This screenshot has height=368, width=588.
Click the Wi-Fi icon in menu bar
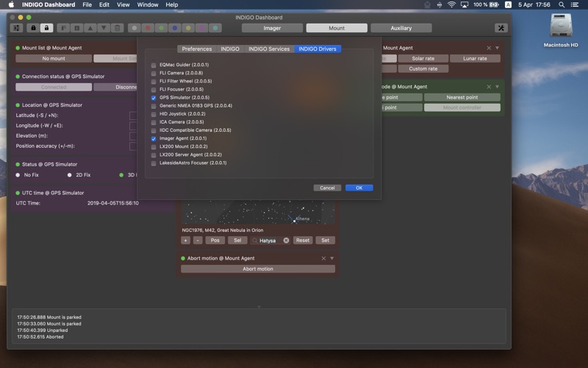point(451,4)
